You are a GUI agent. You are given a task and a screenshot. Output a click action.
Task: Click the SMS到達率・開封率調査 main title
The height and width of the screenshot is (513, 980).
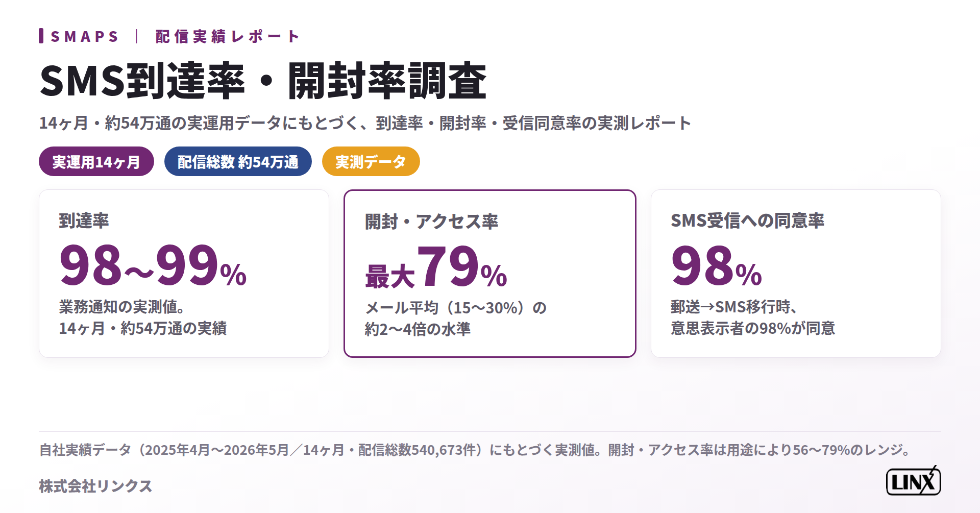[x=263, y=81]
